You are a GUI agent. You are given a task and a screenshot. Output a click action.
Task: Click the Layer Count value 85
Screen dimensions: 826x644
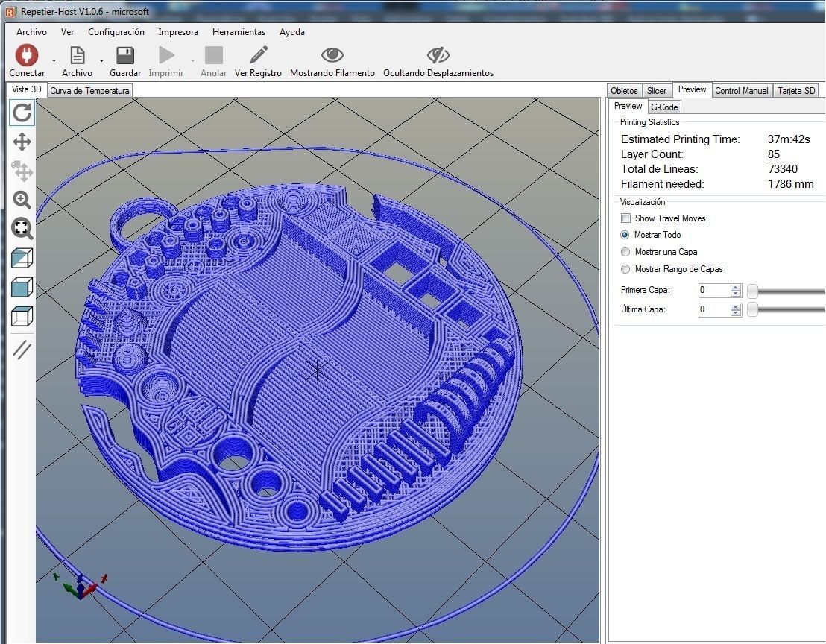pyautogui.click(x=773, y=154)
